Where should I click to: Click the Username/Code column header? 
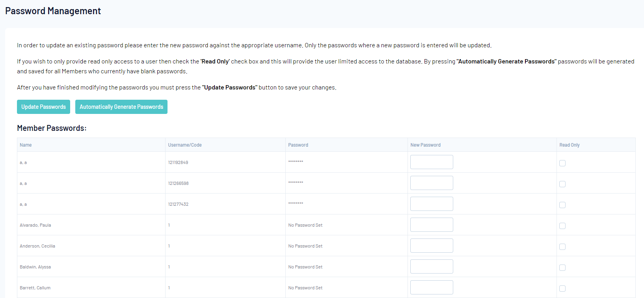point(185,145)
